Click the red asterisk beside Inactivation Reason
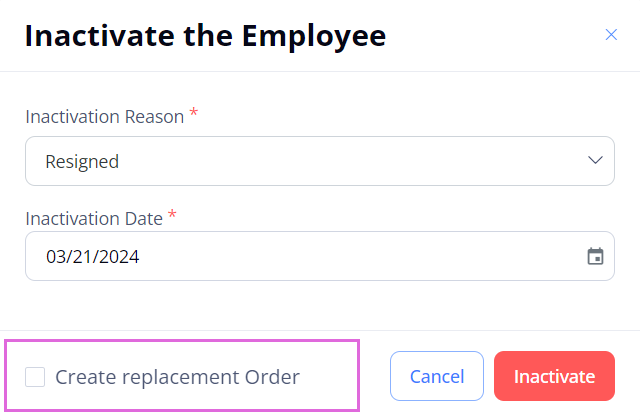Screen dimensions: 640x420 click(x=194, y=112)
